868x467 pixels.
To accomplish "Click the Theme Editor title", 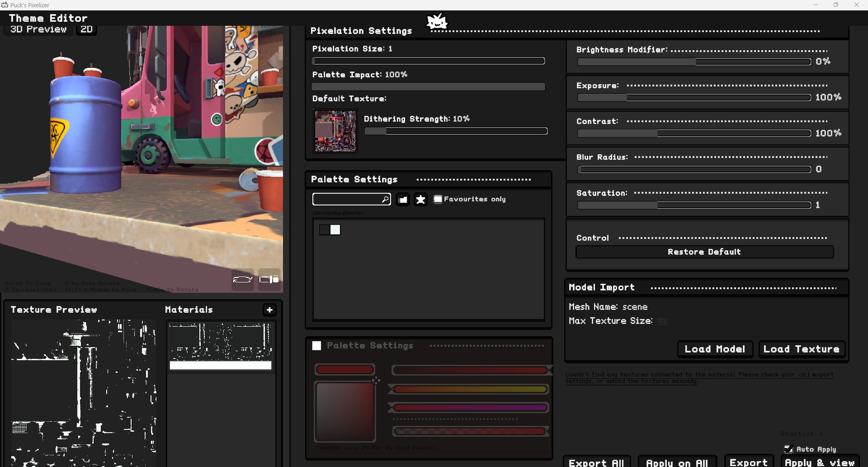I will point(48,18).
